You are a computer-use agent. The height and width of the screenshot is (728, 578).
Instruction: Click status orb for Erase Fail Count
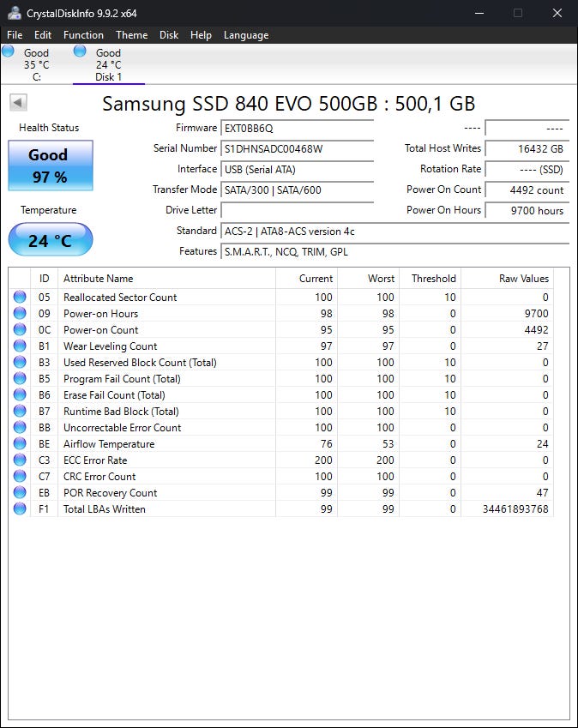(x=20, y=394)
